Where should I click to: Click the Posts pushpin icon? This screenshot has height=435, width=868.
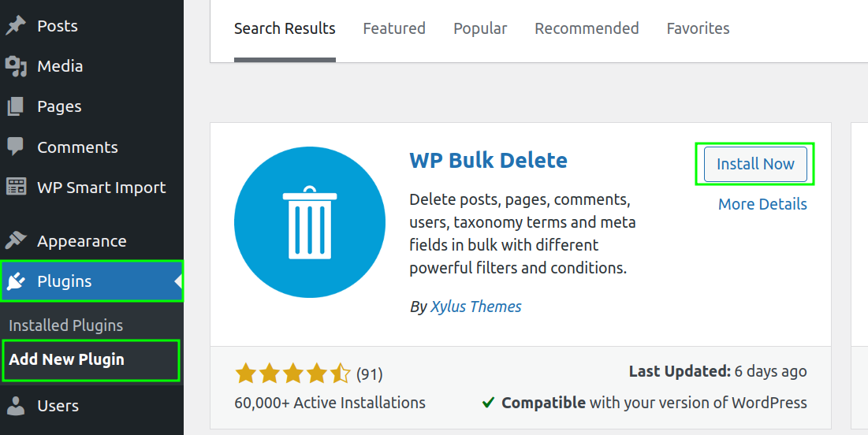click(x=15, y=25)
